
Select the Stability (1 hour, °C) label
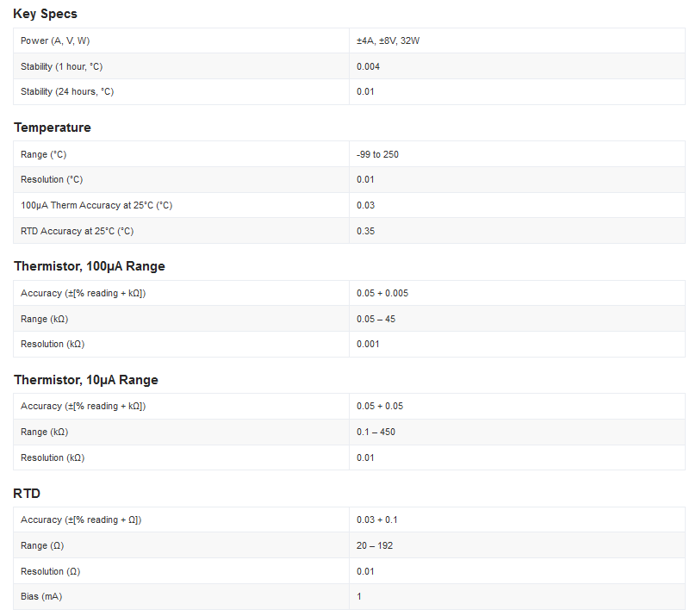62,66
